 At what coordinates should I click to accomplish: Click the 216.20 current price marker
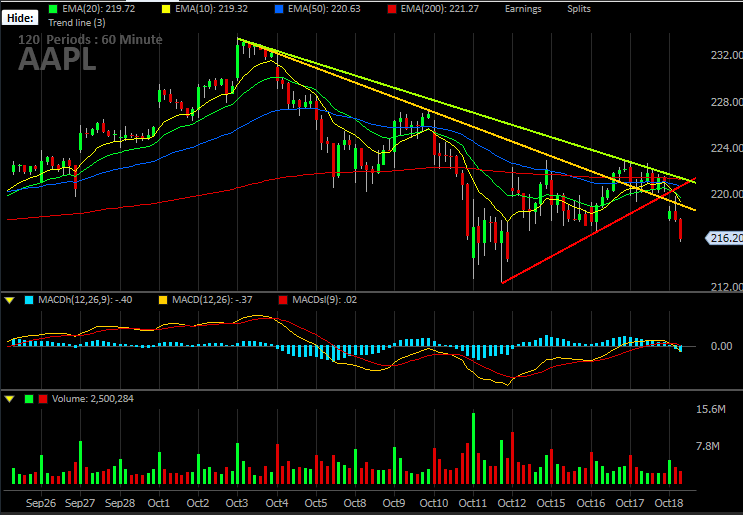point(725,238)
